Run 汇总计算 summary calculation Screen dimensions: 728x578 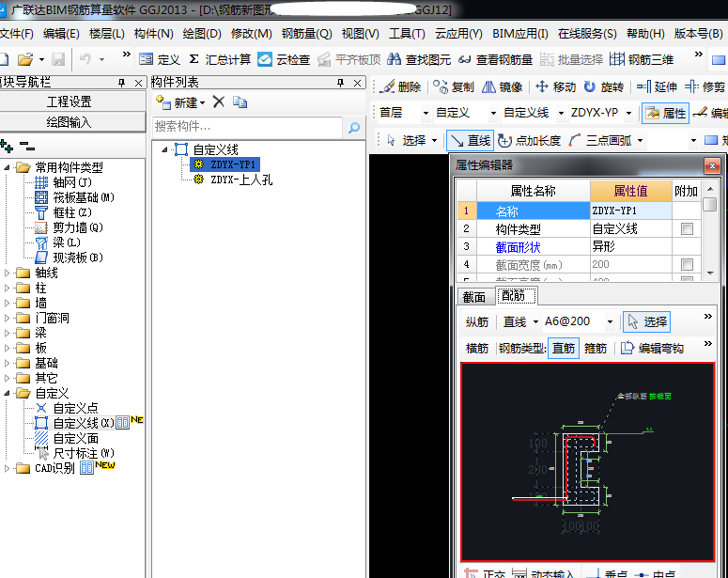220,59
